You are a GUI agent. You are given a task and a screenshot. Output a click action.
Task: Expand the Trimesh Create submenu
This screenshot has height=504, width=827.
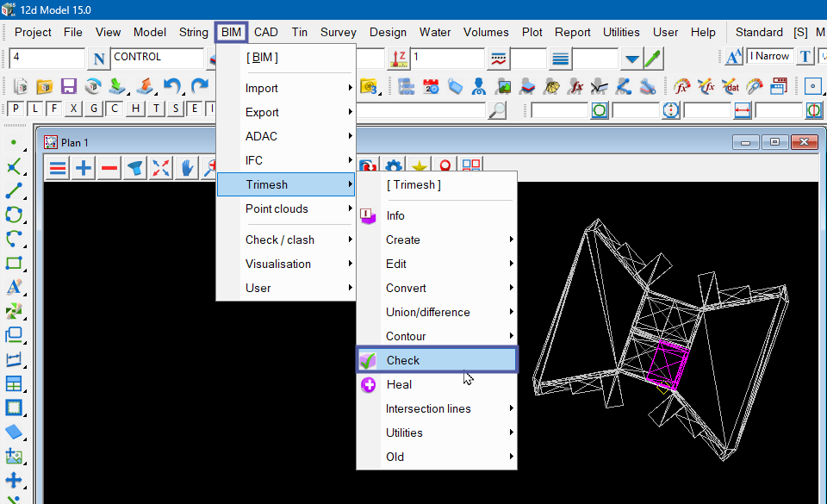pyautogui.click(x=438, y=240)
